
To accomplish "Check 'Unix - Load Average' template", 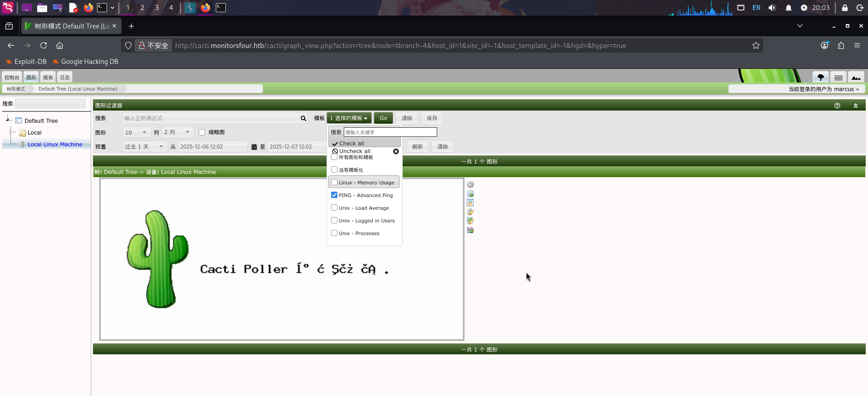I will [x=334, y=208].
